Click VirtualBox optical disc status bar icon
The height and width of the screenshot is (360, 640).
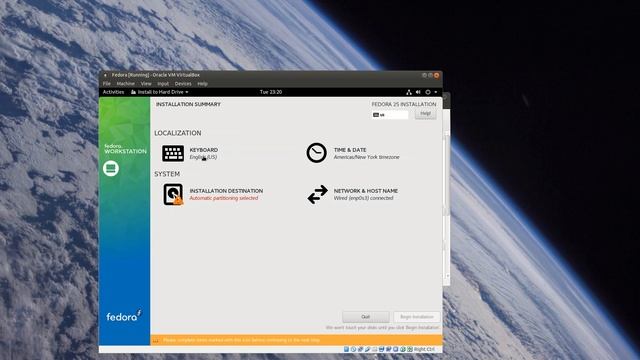(353, 349)
